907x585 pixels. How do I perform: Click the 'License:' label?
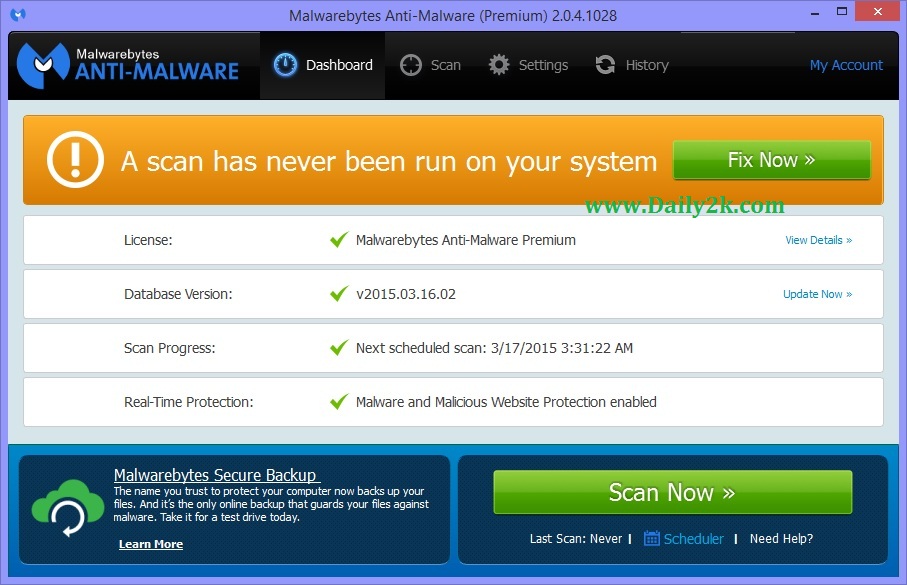coord(148,240)
